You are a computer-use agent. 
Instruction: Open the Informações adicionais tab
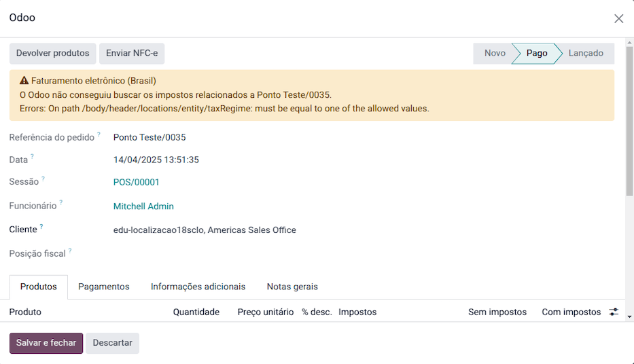click(198, 287)
